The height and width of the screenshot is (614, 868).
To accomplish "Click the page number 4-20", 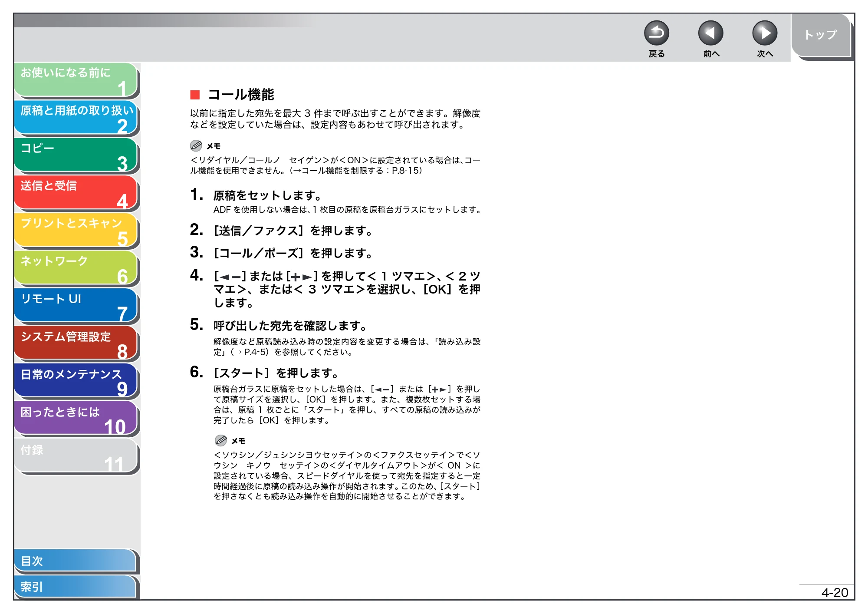I will pos(835,593).
